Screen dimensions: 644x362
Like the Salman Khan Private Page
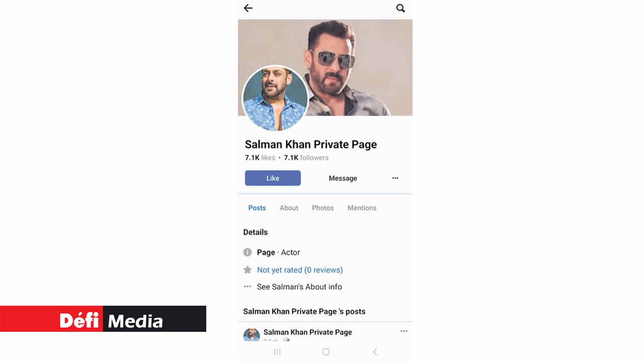(x=273, y=178)
